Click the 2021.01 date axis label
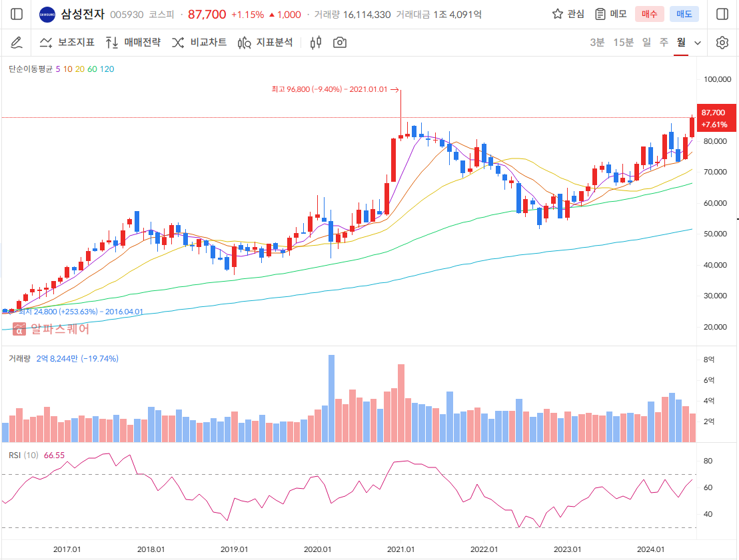This screenshot has width=739, height=560. click(x=400, y=549)
